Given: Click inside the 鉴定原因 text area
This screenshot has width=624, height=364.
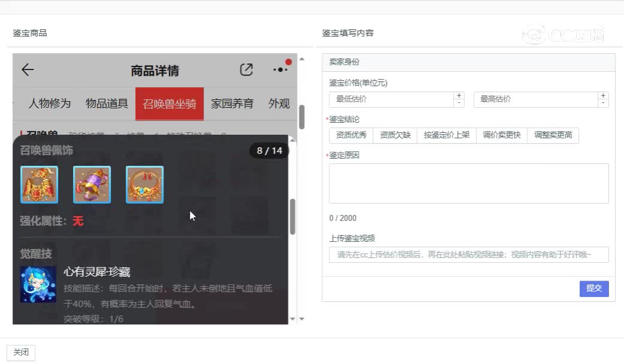Looking at the screenshot, I should [x=469, y=183].
